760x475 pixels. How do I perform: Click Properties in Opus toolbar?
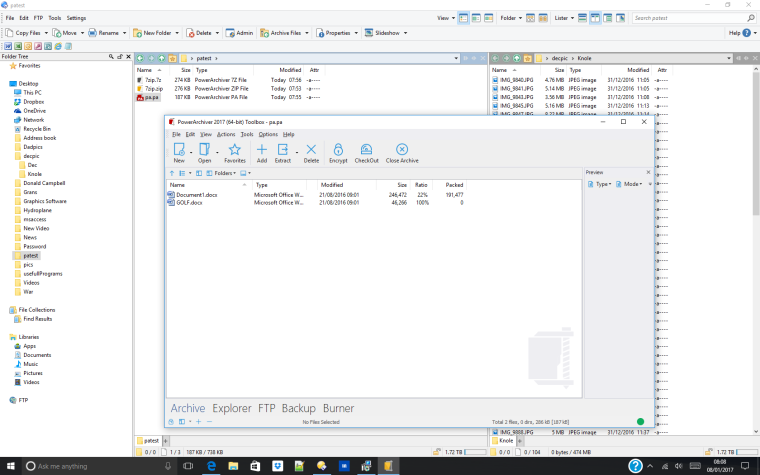(x=333, y=33)
